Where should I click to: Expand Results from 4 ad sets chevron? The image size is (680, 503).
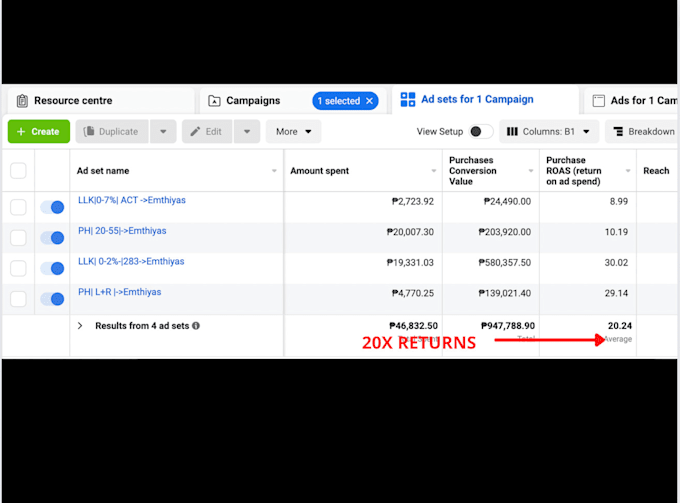coord(80,326)
